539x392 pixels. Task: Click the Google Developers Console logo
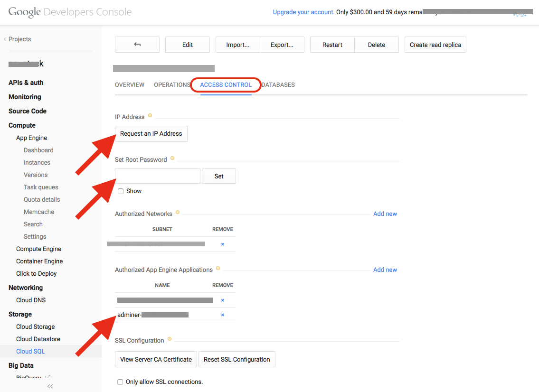click(70, 12)
